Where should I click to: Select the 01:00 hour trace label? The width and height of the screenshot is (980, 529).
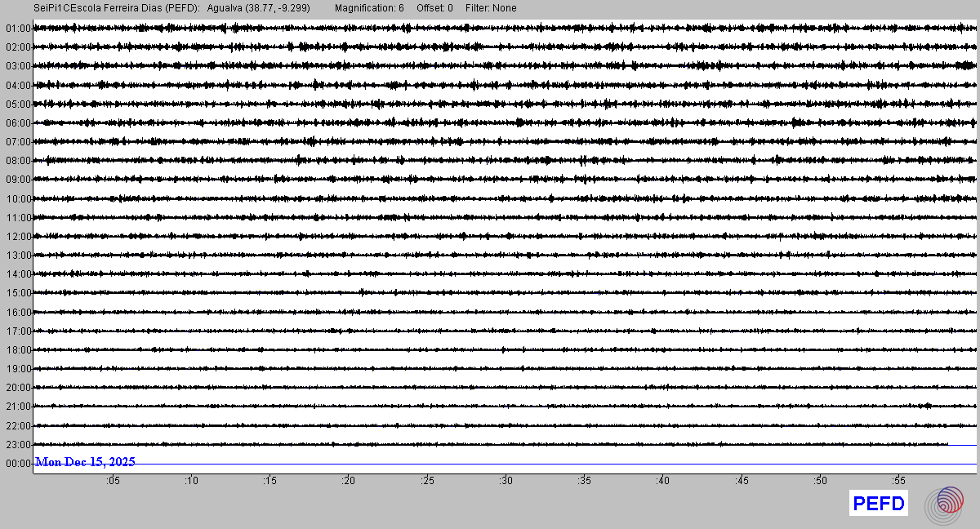(17, 29)
